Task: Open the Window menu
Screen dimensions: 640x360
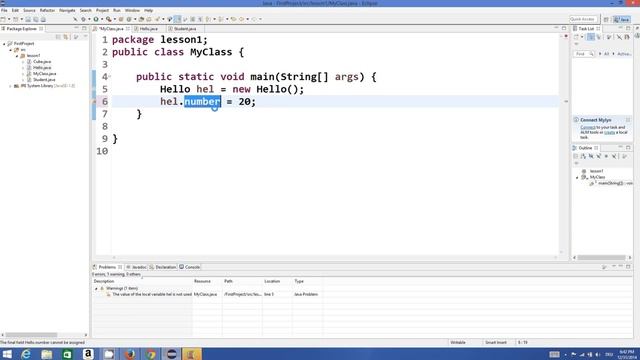Action: [x=132, y=10]
